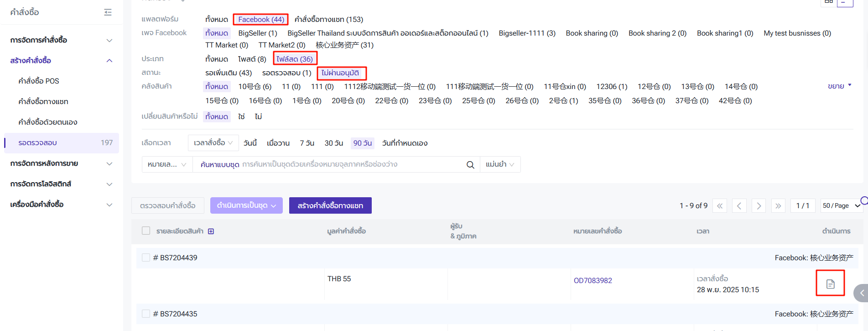Open the เวลาสั่งซื้อ time type dropdown

(213, 143)
